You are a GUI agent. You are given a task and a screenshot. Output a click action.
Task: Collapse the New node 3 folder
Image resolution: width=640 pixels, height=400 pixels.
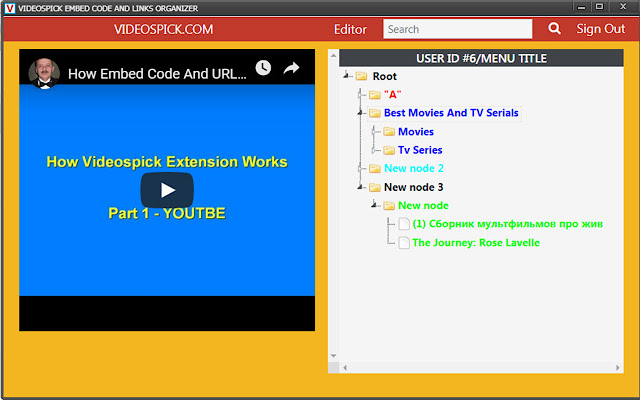tap(360, 187)
